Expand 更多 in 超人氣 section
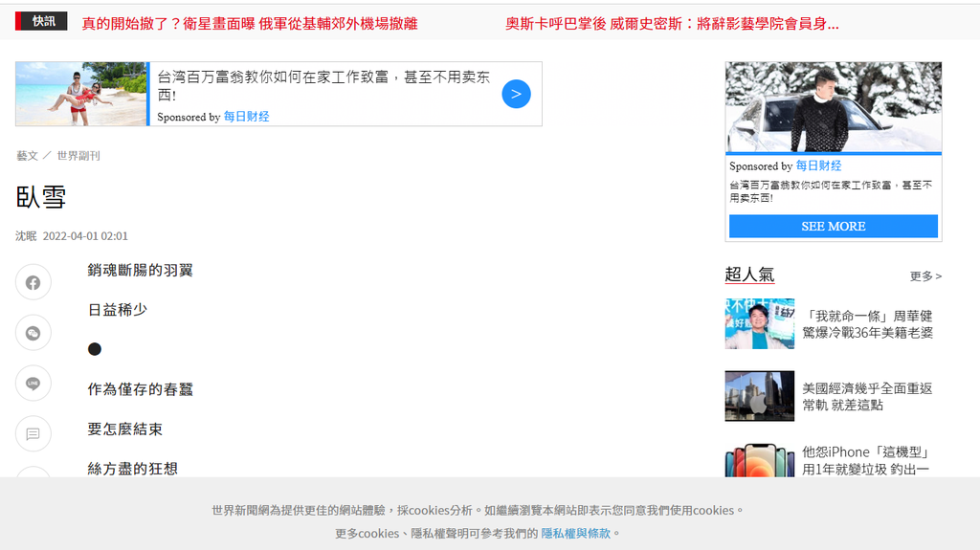980x550 pixels. [x=925, y=275]
